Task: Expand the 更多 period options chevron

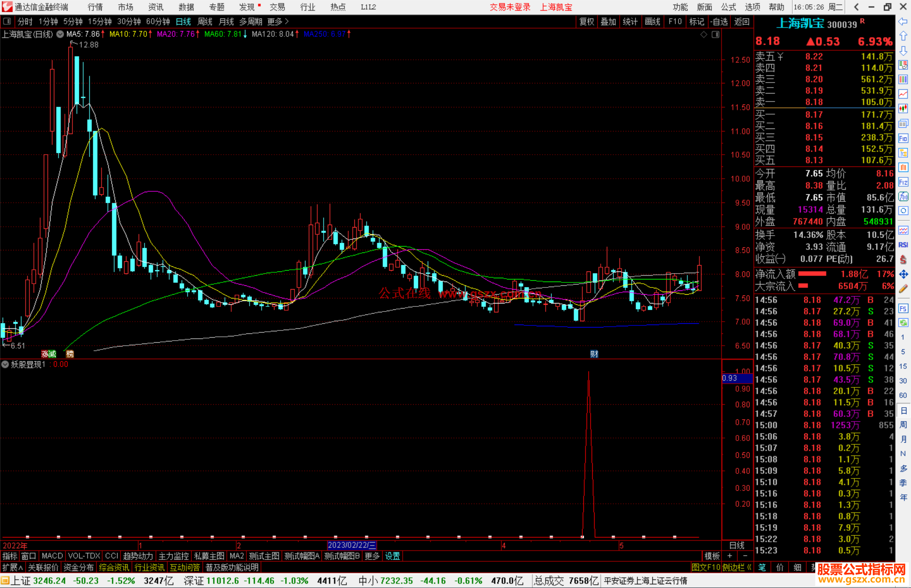Action: click(287, 21)
